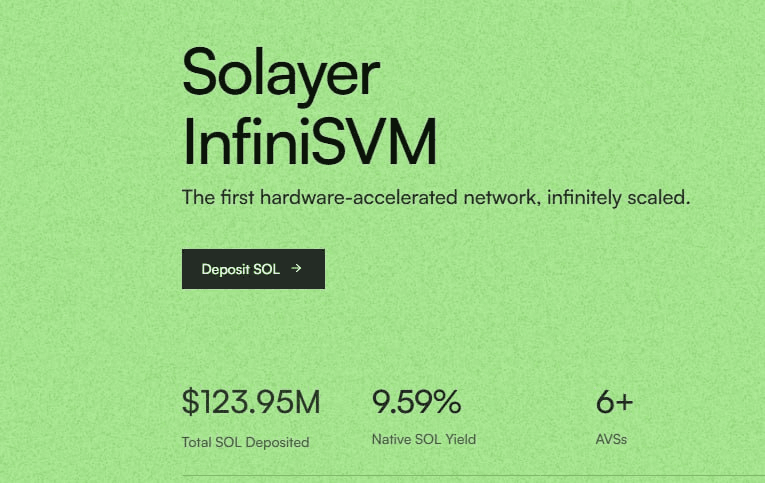This screenshot has height=483, width=765.
Task: Click "The first" at the tagline start
Action: click(218, 197)
